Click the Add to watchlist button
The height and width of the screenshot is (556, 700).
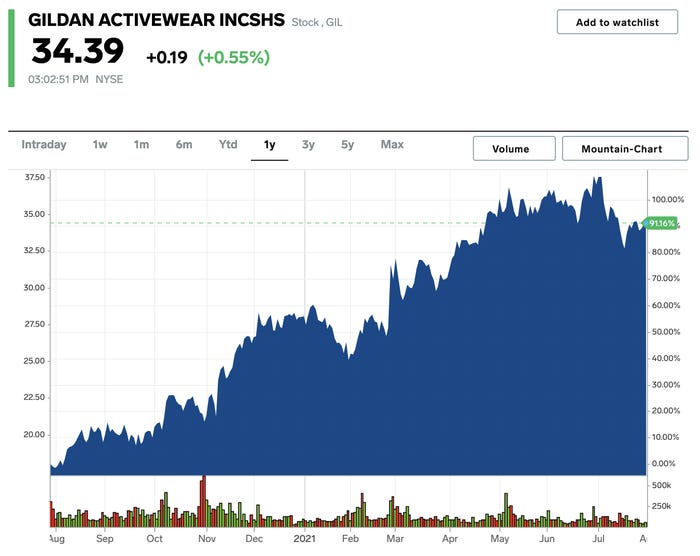(617, 22)
